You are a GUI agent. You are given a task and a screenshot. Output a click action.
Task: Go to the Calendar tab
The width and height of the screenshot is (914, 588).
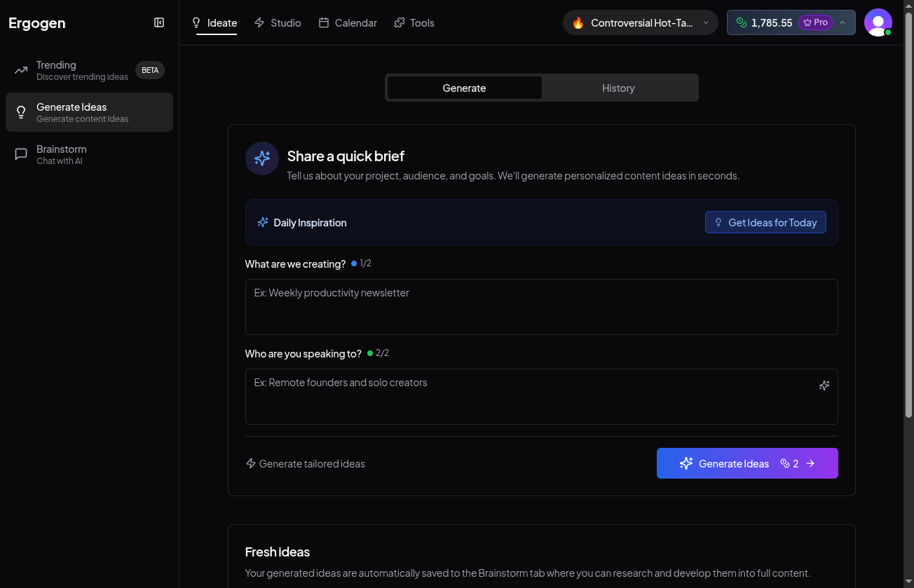[x=348, y=22]
